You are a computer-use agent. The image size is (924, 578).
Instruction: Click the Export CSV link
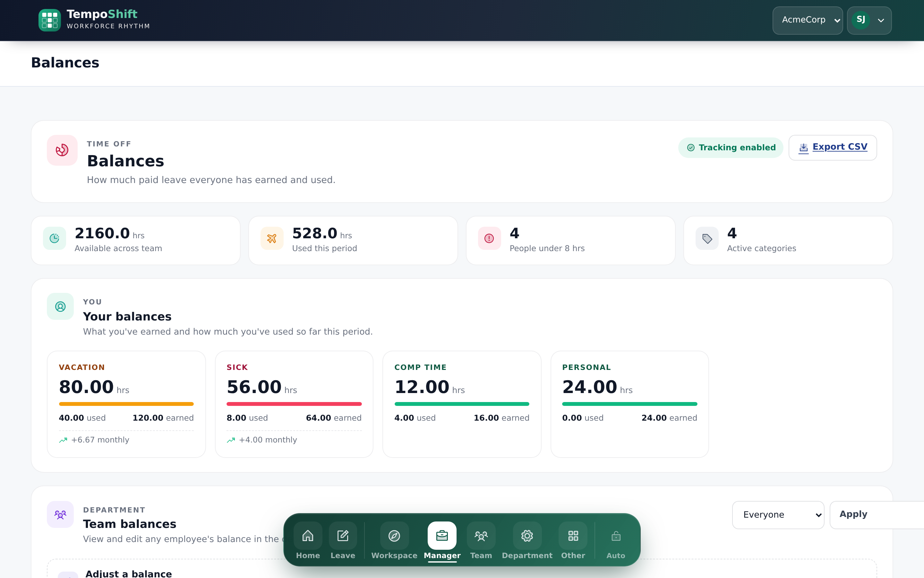(x=833, y=148)
